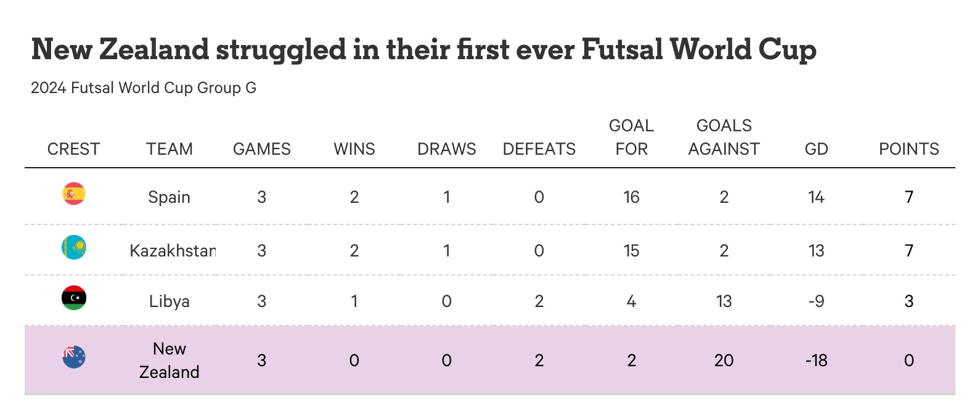Click the New Zealand team name
Image resolution: width=980 pixels, height=418 pixels.
[169, 361]
